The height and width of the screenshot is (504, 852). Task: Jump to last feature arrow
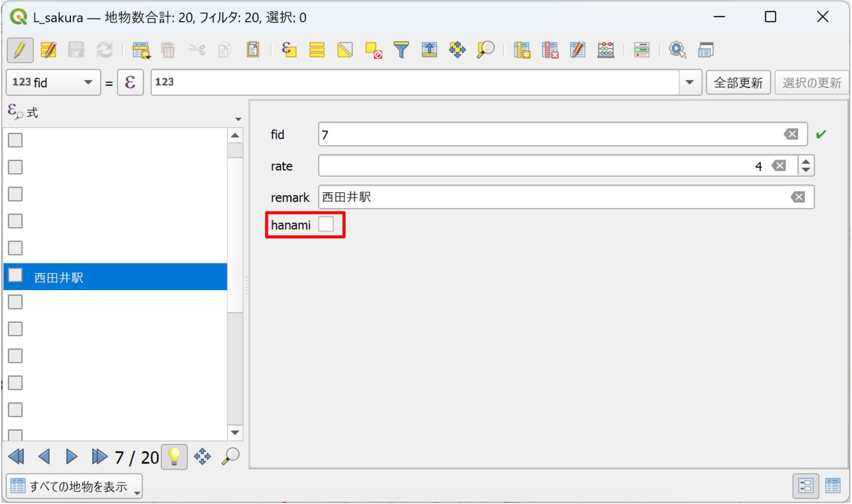coord(99,457)
